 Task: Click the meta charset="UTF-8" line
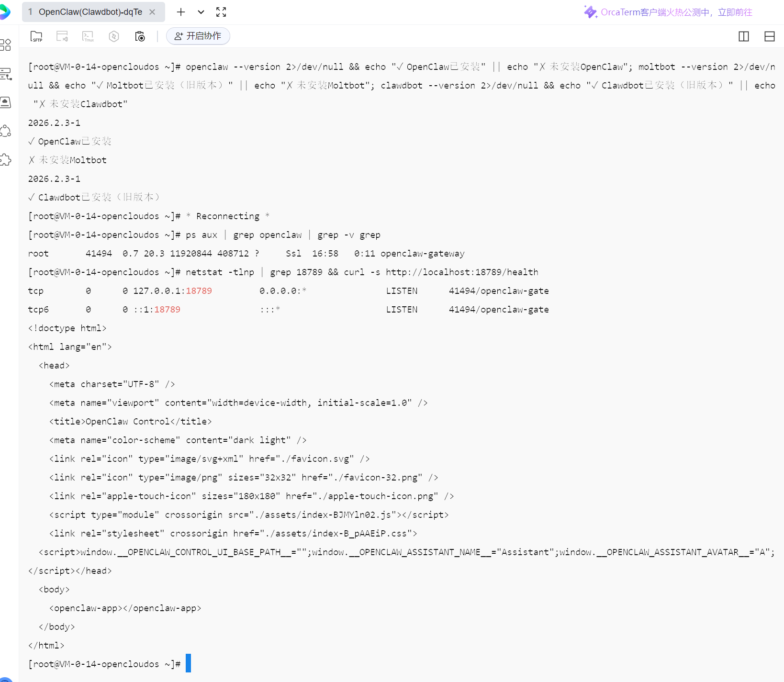(112, 384)
